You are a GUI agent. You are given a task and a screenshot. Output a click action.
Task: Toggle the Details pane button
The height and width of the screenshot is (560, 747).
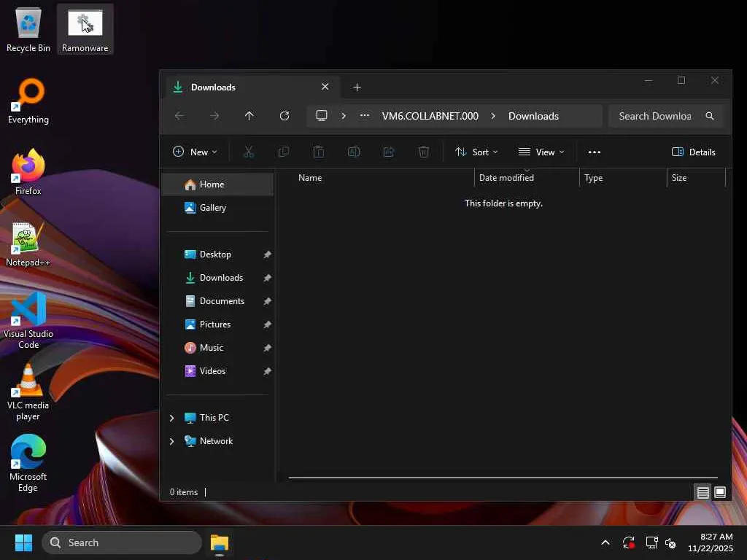pos(693,152)
